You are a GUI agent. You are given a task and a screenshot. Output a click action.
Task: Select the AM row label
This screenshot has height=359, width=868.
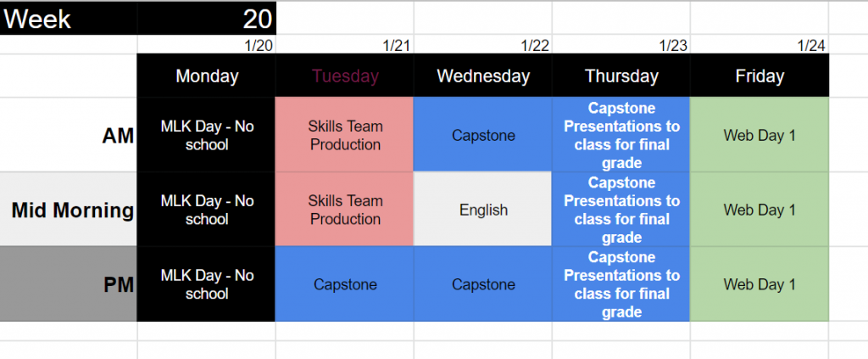69,135
